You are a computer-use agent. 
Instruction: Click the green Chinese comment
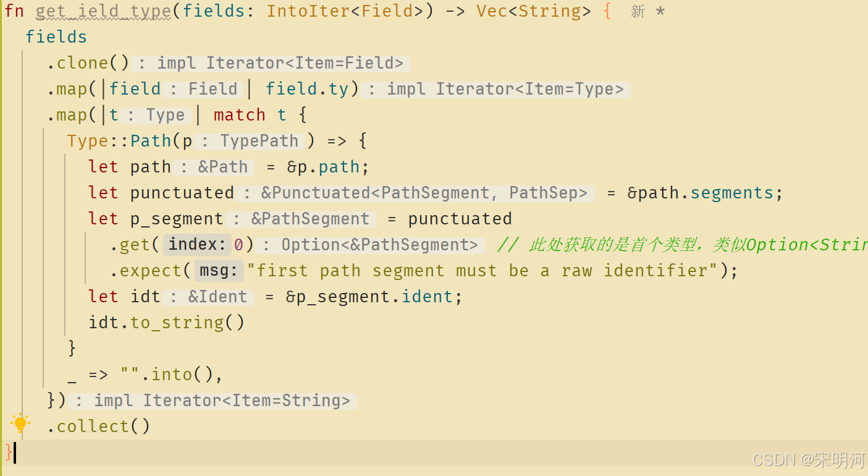(682, 245)
